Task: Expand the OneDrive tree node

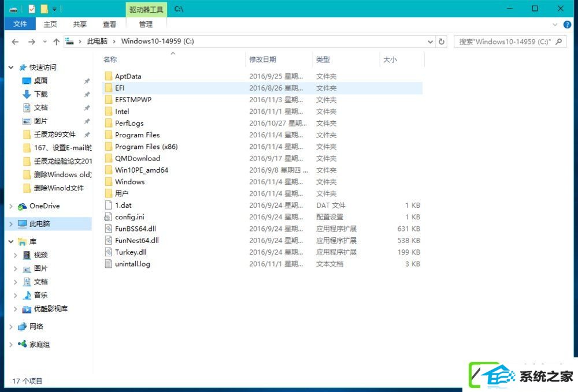Action: coord(11,206)
